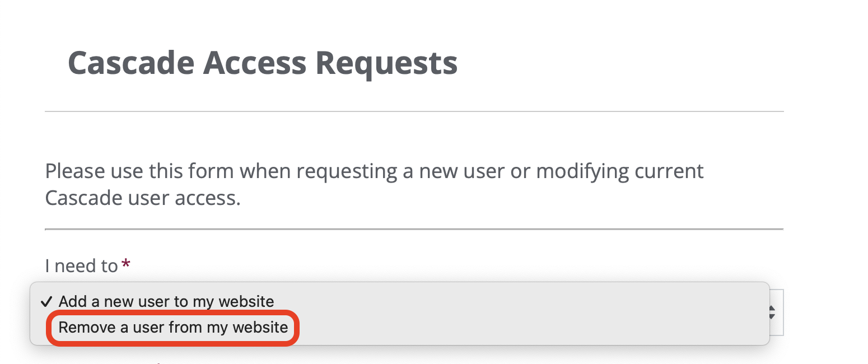Click the select field's up-down arrows
Viewport: 868px width, 364px height.
(x=772, y=312)
